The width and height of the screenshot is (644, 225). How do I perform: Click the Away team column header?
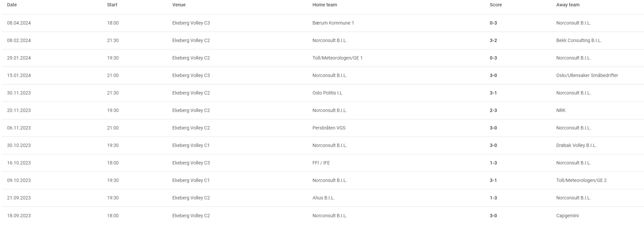[x=568, y=5]
